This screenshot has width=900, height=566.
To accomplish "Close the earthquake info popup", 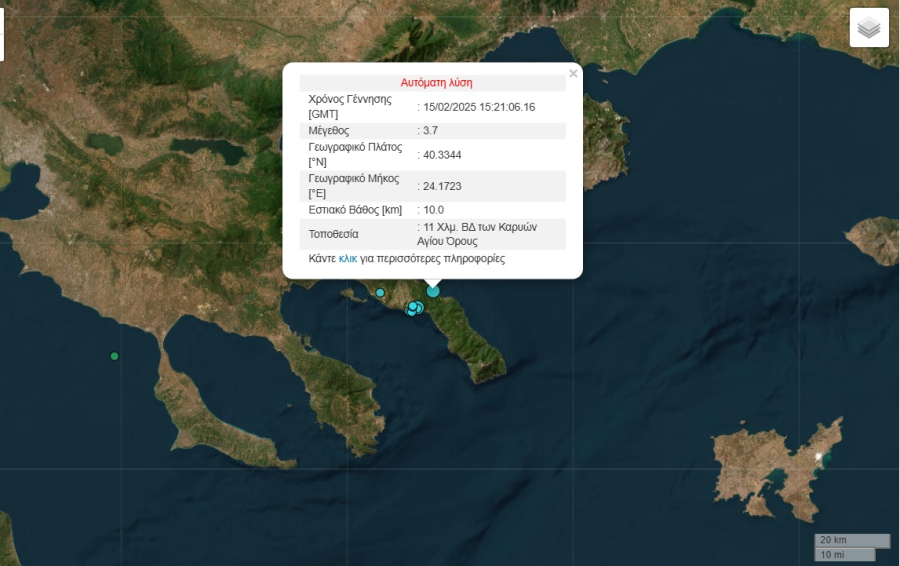I will (x=573, y=73).
